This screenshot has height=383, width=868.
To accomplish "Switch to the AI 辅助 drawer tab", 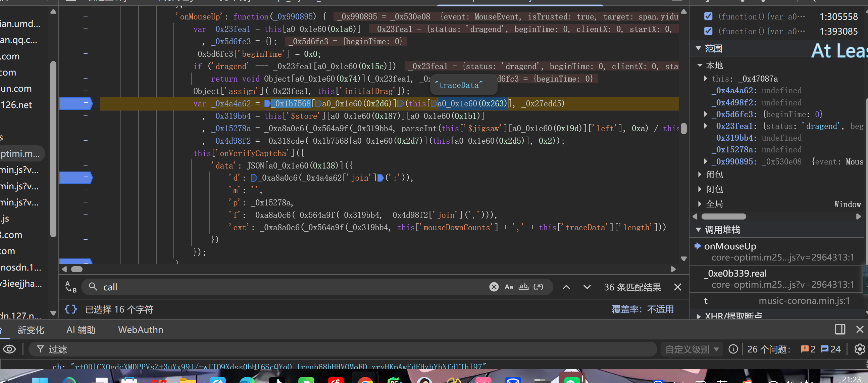I will (81, 330).
